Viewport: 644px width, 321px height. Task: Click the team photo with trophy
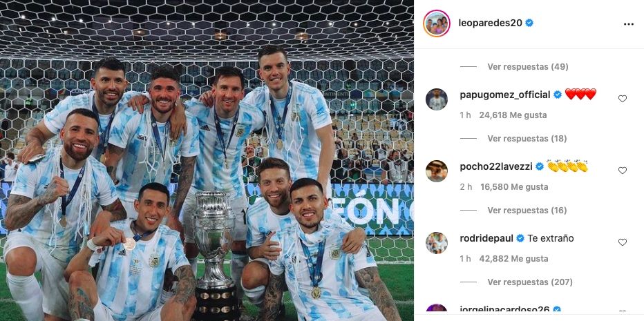point(207,160)
